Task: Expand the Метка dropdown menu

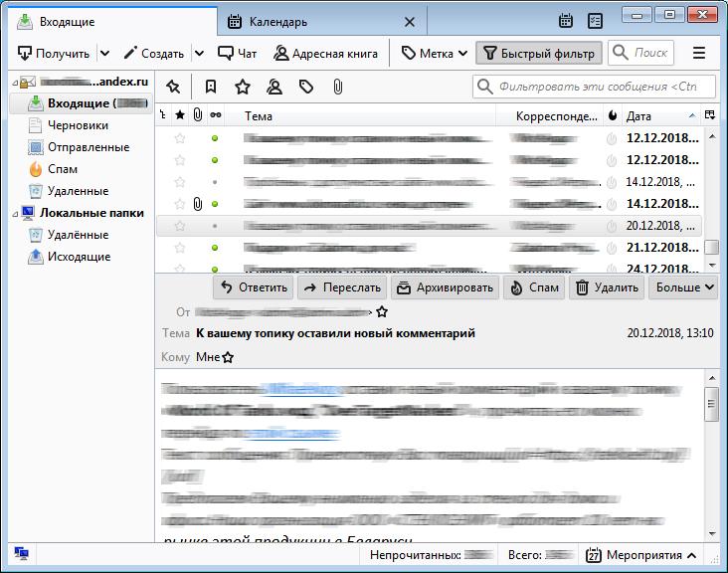Action: (435, 53)
